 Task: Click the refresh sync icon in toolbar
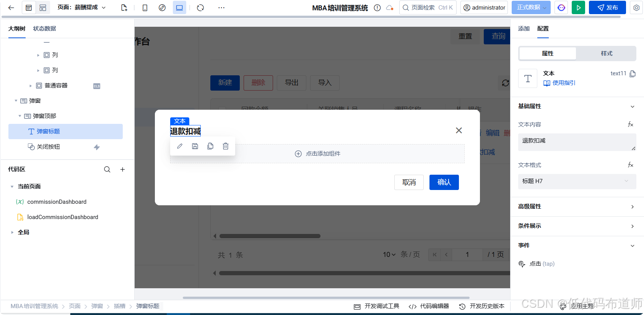pyautogui.click(x=200, y=8)
